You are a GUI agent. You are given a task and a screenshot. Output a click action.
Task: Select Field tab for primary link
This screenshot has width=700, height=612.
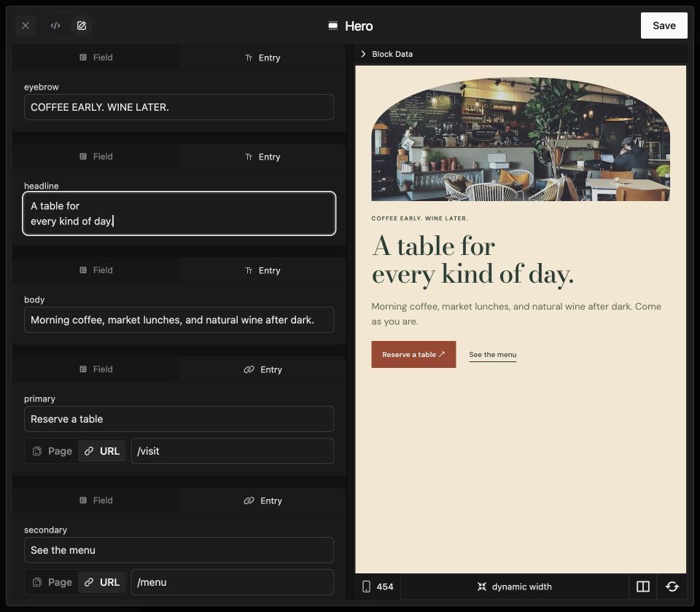pyautogui.click(x=96, y=369)
